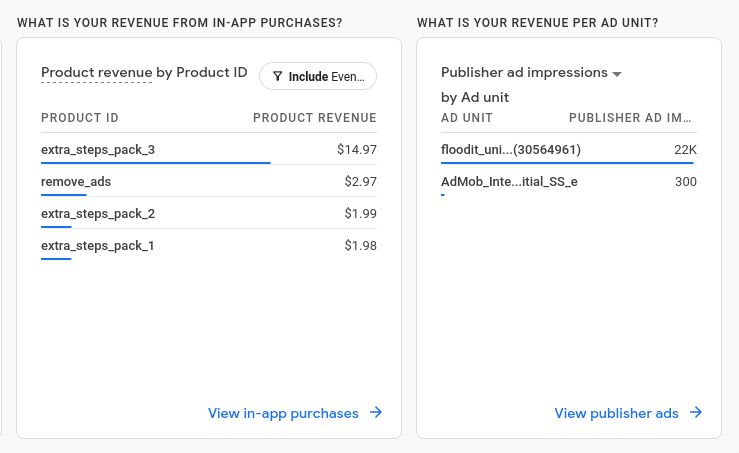
Task: Click extra_steps_pack_3 blue revenue bar
Action: 155,162
